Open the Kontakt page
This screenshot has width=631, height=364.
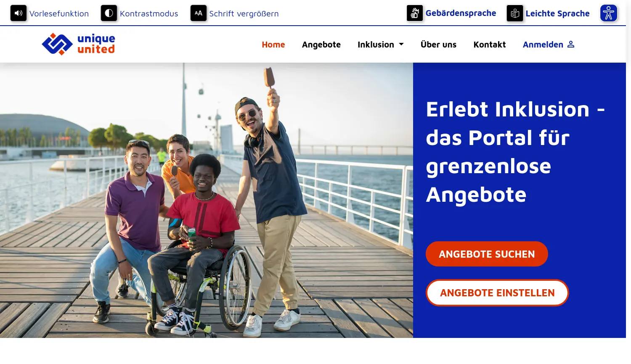[x=490, y=45]
